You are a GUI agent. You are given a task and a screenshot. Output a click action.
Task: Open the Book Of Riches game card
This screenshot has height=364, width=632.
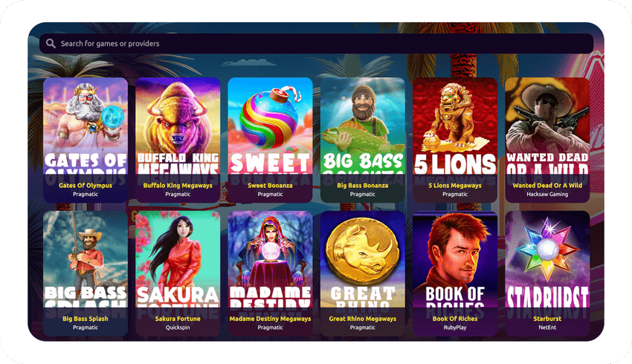click(x=455, y=273)
